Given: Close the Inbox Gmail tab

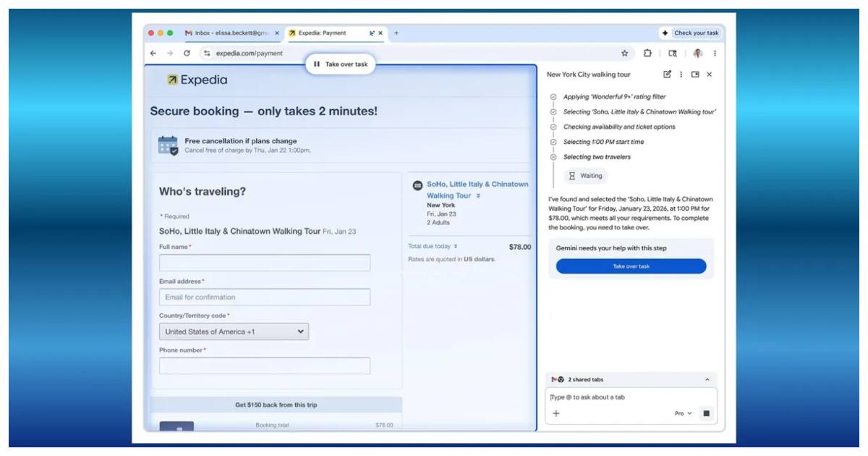Looking at the screenshot, I should point(276,33).
